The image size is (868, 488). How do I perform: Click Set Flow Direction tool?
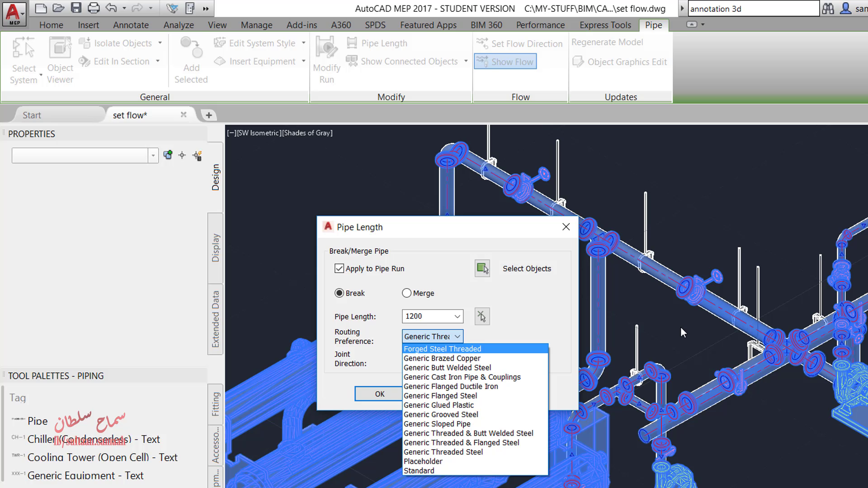(519, 43)
